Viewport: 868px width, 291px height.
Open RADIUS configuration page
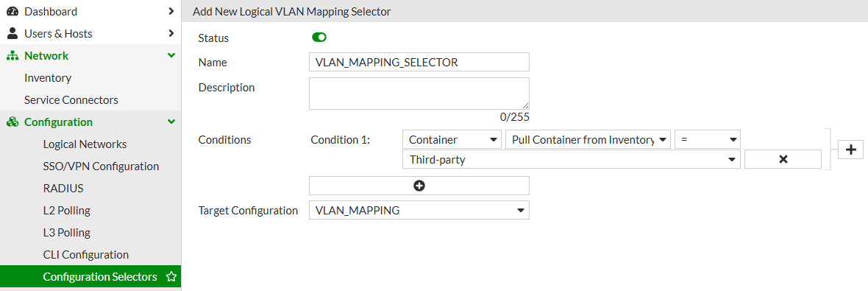click(x=63, y=189)
